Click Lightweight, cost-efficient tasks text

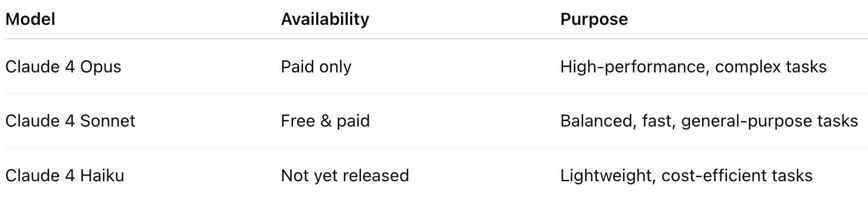click(x=686, y=176)
